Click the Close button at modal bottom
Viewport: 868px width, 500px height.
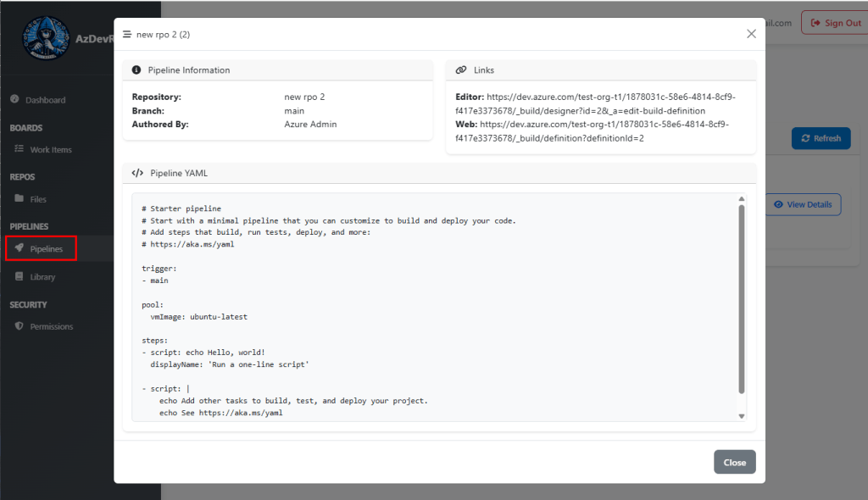pyautogui.click(x=735, y=462)
